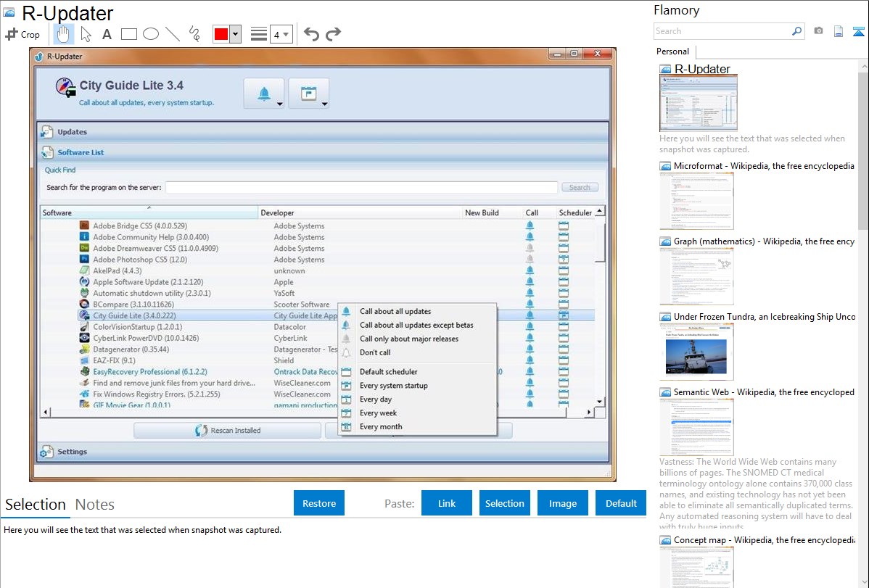Activate the hand pan tool

click(63, 34)
